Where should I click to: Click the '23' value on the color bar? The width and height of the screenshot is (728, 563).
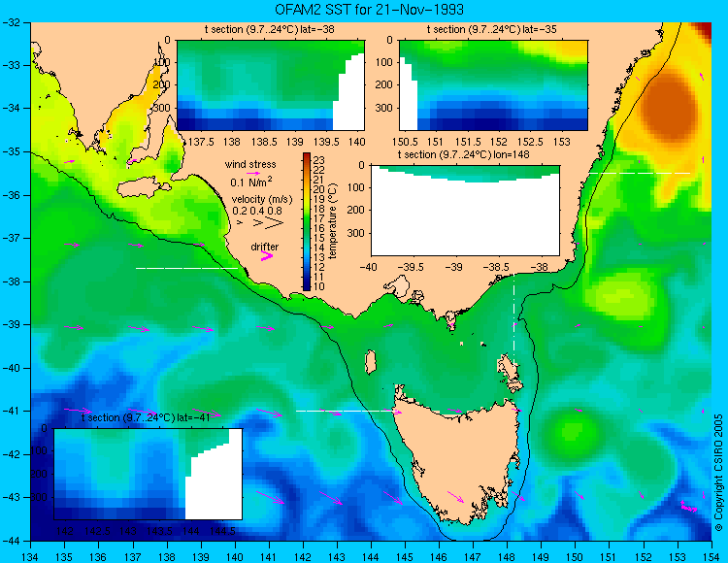click(319, 160)
